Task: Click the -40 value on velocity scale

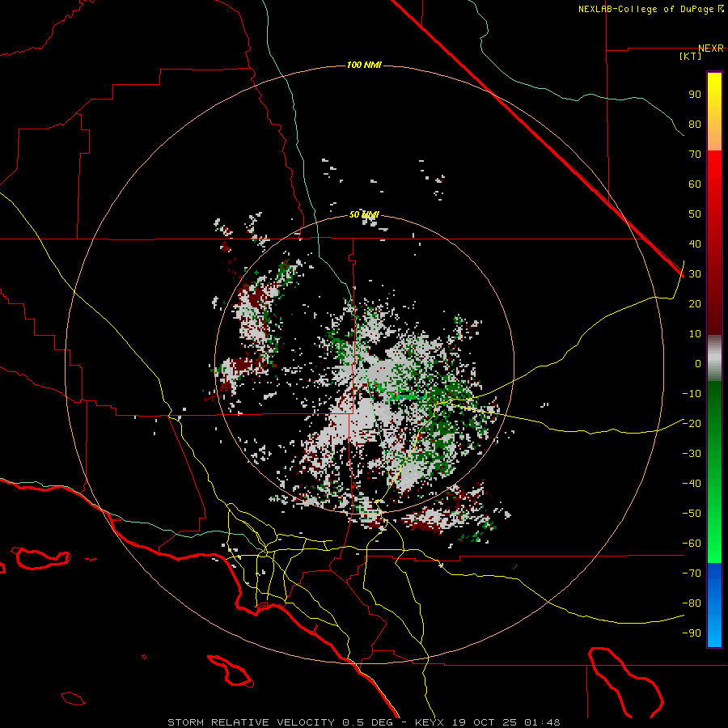Action: (x=692, y=484)
